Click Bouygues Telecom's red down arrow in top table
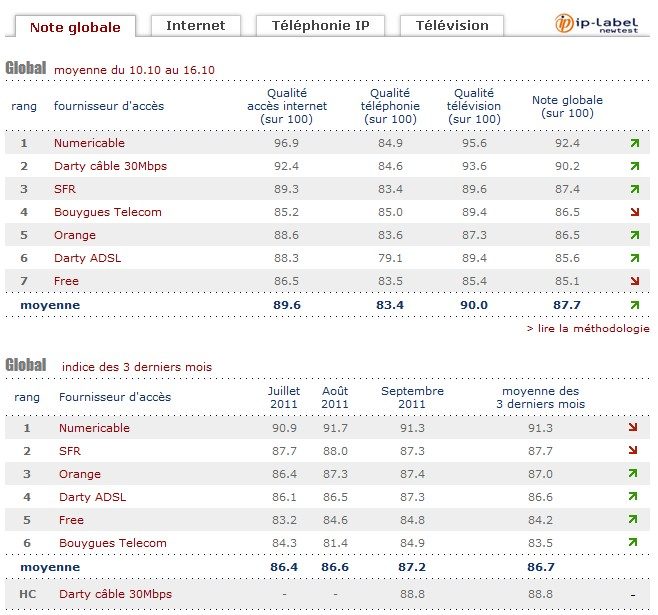Image resolution: width=658 pixels, height=615 pixels. pyautogui.click(x=634, y=212)
